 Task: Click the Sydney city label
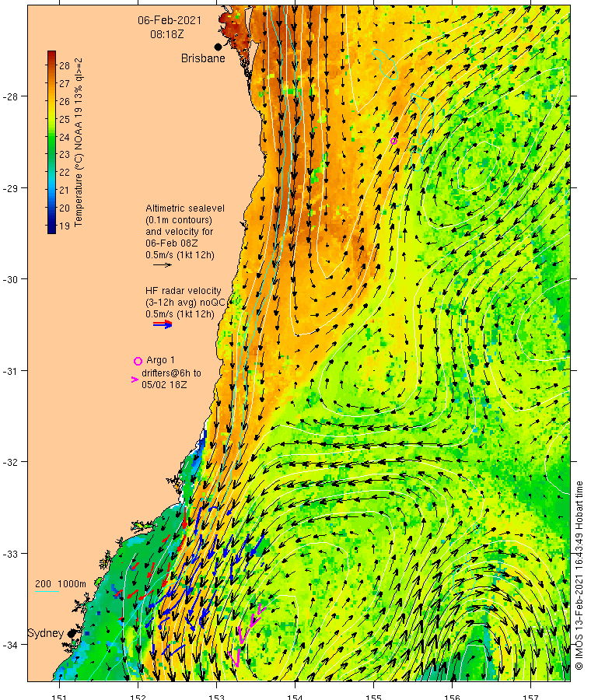[46, 633]
